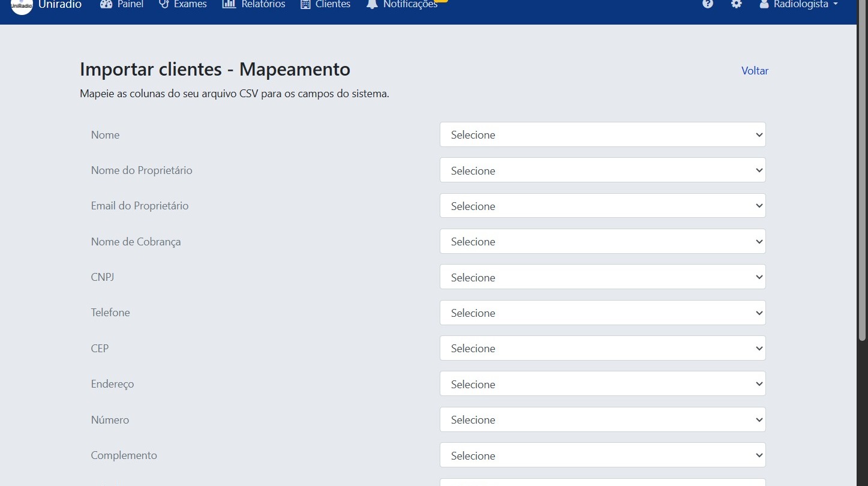The image size is (868, 486).
Task: Open the Relatórios section
Action: point(254,5)
